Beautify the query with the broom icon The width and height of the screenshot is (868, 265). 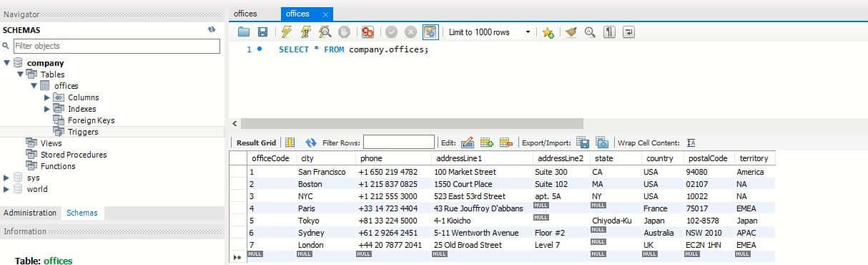click(571, 32)
